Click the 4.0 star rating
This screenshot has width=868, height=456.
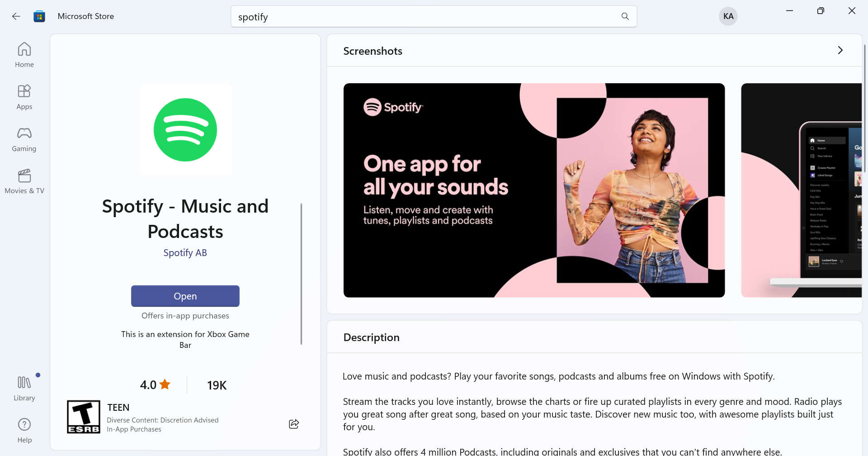click(x=154, y=385)
